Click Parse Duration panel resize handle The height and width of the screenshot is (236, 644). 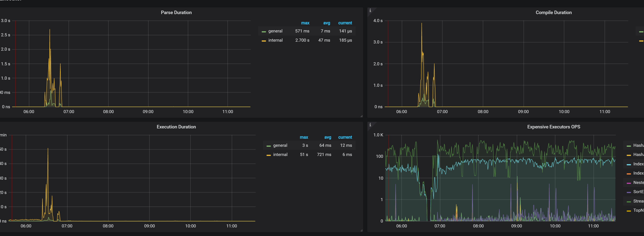pyautogui.click(x=362, y=116)
